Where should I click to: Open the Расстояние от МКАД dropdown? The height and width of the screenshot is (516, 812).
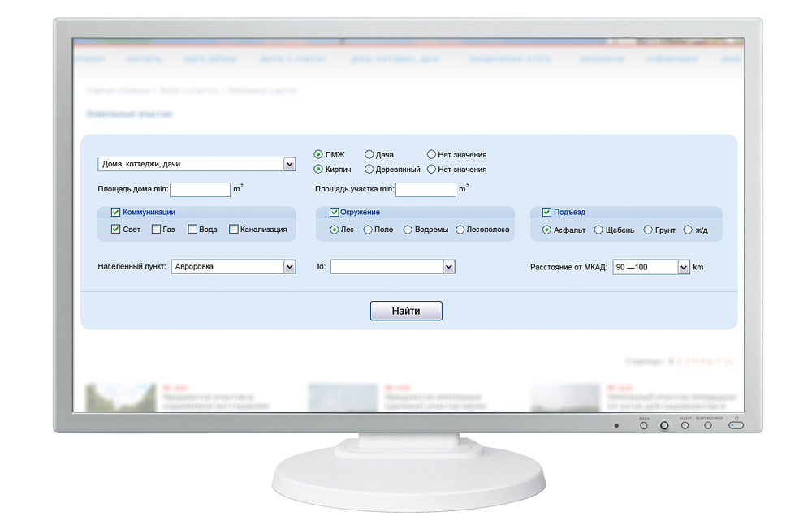[x=683, y=267]
